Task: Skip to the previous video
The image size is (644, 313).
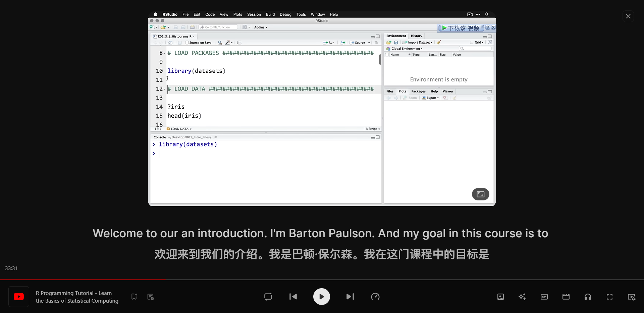Action: (293, 297)
